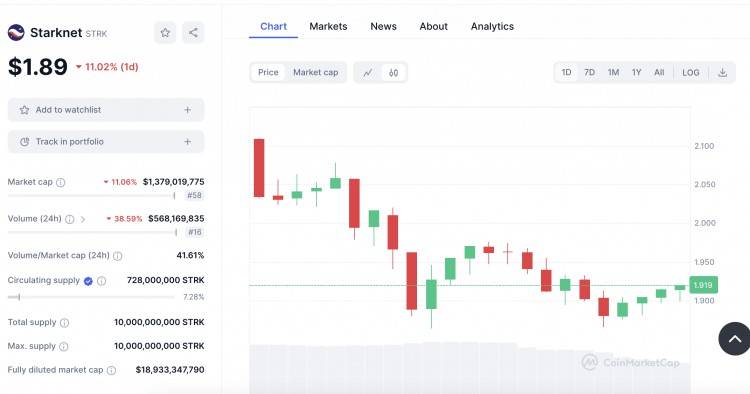Screen dimensions: 750x394
Task: Toggle the Price chart mode
Action: point(268,73)
